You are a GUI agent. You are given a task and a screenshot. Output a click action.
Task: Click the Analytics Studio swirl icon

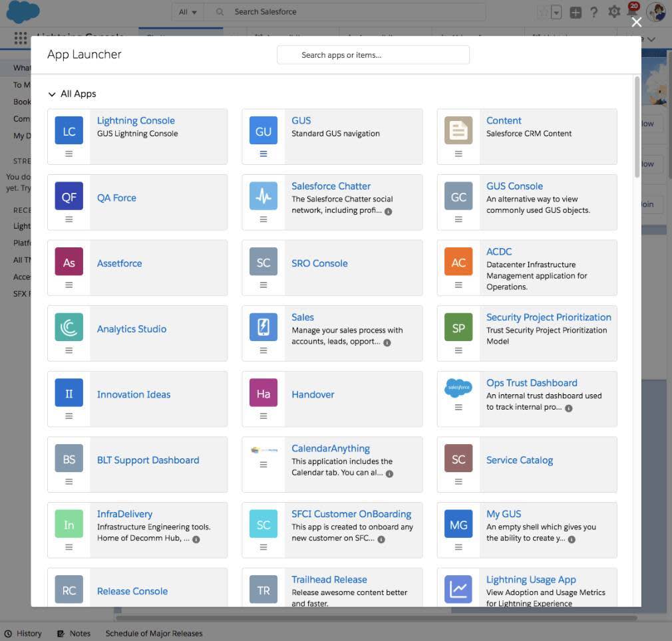(69, 327)
